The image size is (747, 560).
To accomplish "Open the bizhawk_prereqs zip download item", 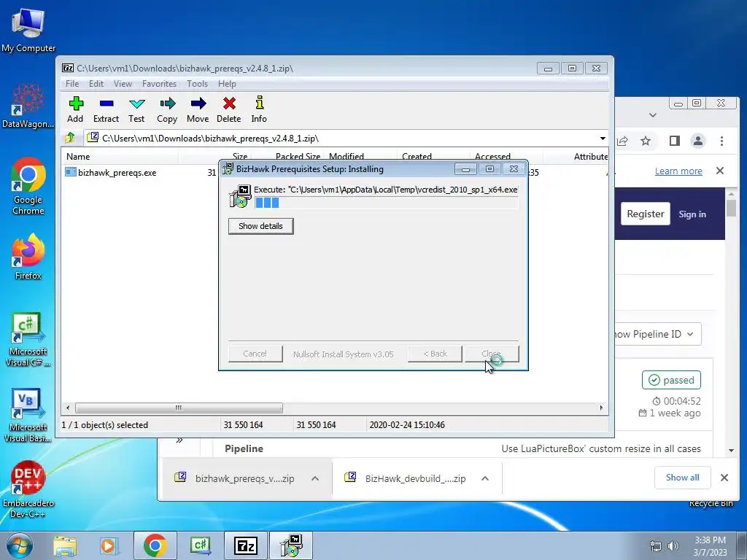I will 234,478.
